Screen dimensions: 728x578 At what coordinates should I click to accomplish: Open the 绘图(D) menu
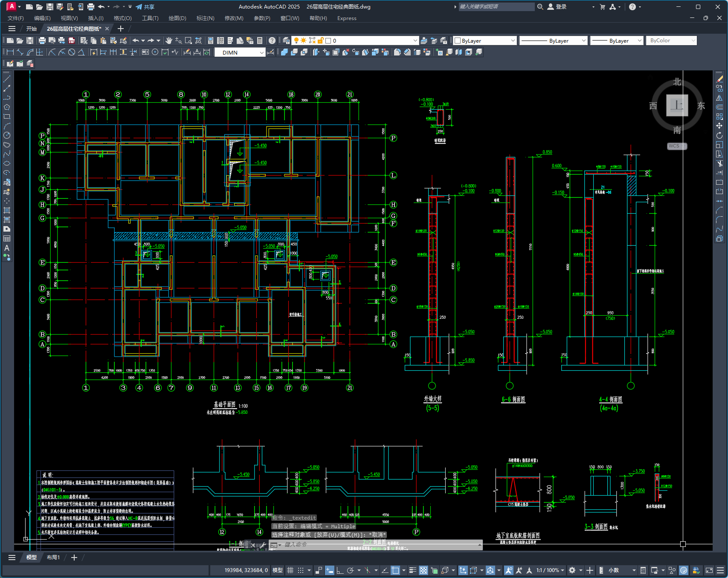point(177,18)
